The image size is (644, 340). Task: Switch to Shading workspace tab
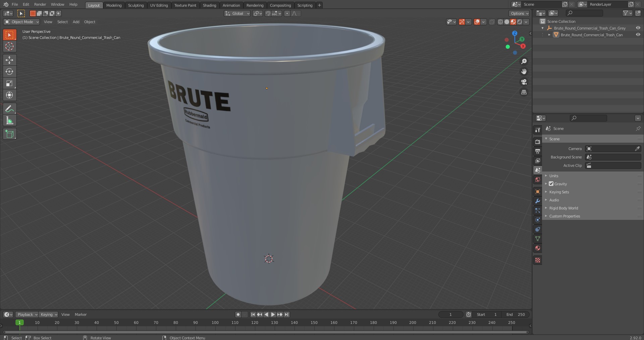(x=209, y=5)
